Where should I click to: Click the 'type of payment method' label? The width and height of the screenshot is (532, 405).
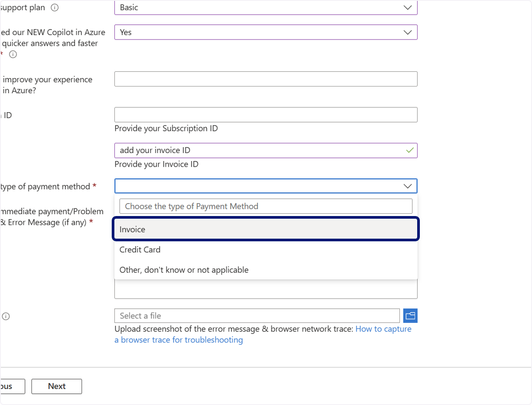[x=45, y=187]
